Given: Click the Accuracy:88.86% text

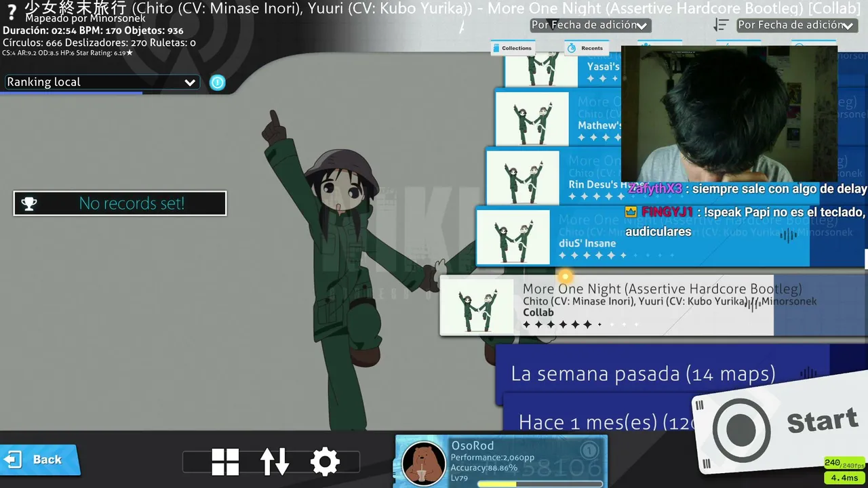Looking at the screenshot, I should tap(484, 468).
